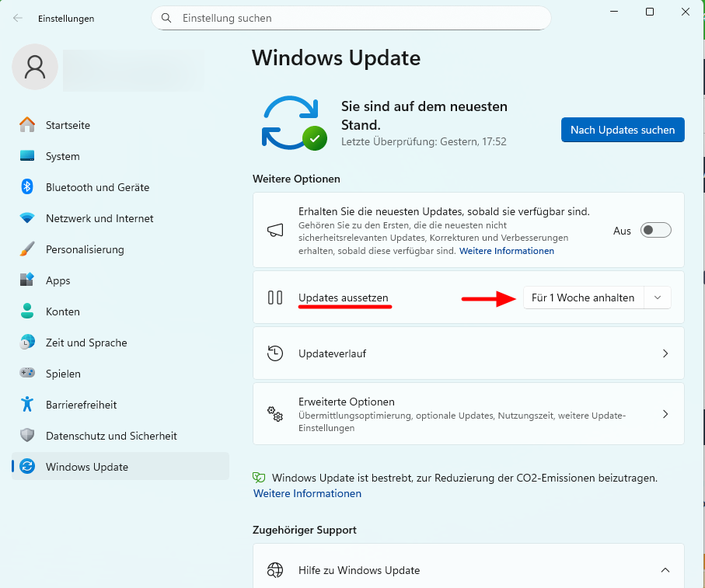Click Nach Updates suchen button

coord(623,130)
